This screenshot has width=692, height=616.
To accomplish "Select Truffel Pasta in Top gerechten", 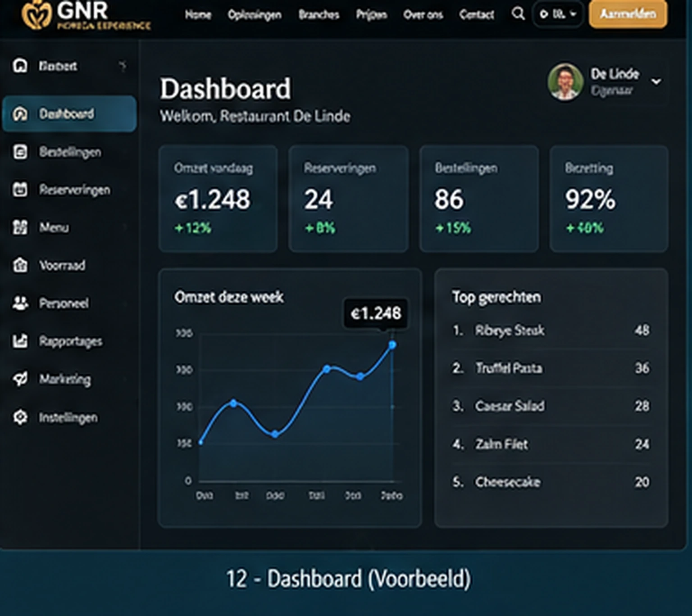I will pyautogui.click(x=551, y=368).
